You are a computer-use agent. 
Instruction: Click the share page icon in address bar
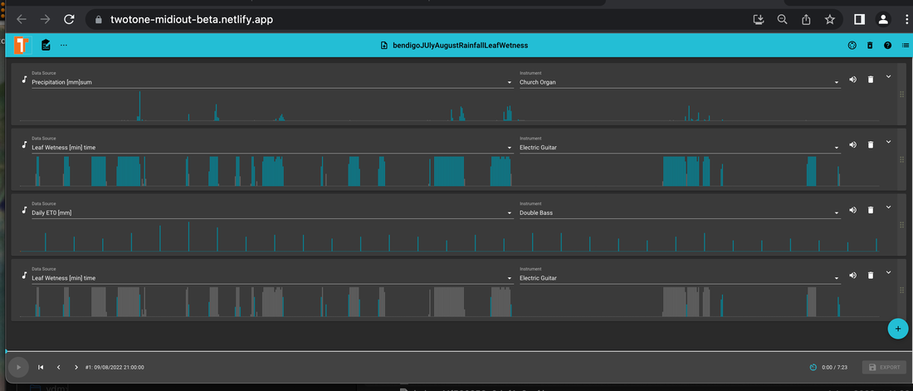coord(806,19)
